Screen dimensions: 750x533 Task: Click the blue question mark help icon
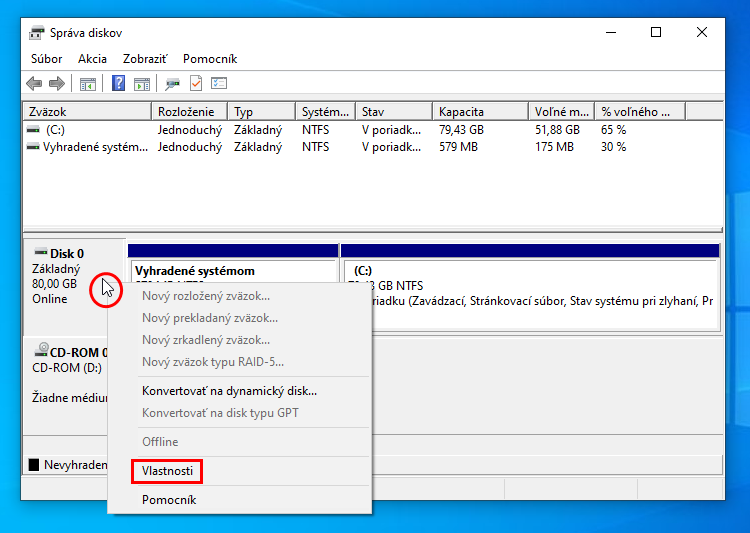[x=119, y=84]
